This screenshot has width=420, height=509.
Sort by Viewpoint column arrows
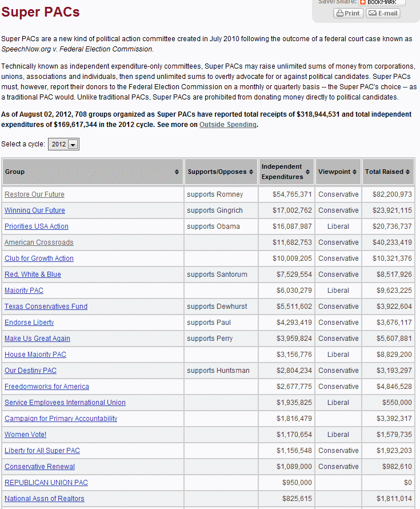tap(354, 172)
